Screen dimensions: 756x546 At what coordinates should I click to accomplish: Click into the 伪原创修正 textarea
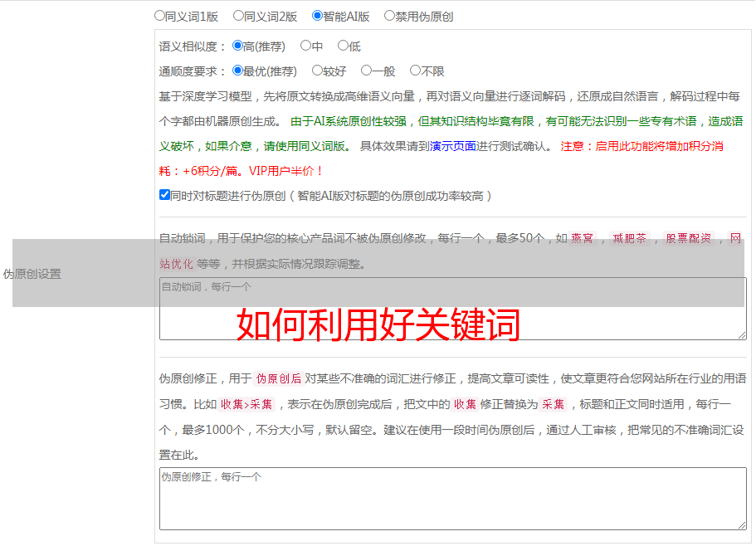[x=453, y=499]
